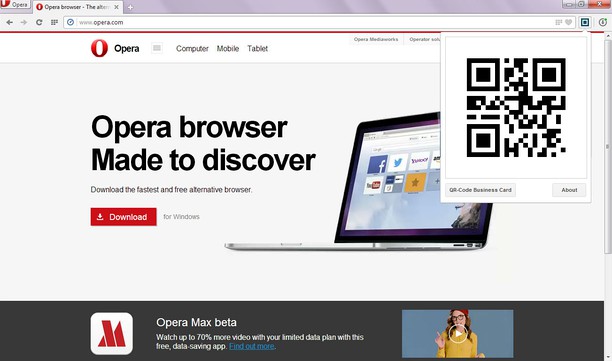Click the site info badge in address bar
Viewport: 612px width, 361px height.
click(x=70, y=22)
